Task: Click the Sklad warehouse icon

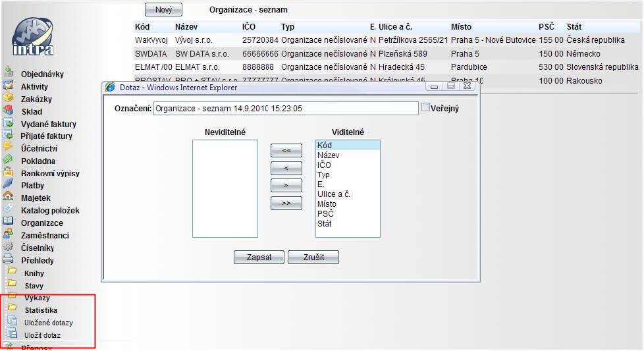Action: pyautogui.click(x=8, y=111)
